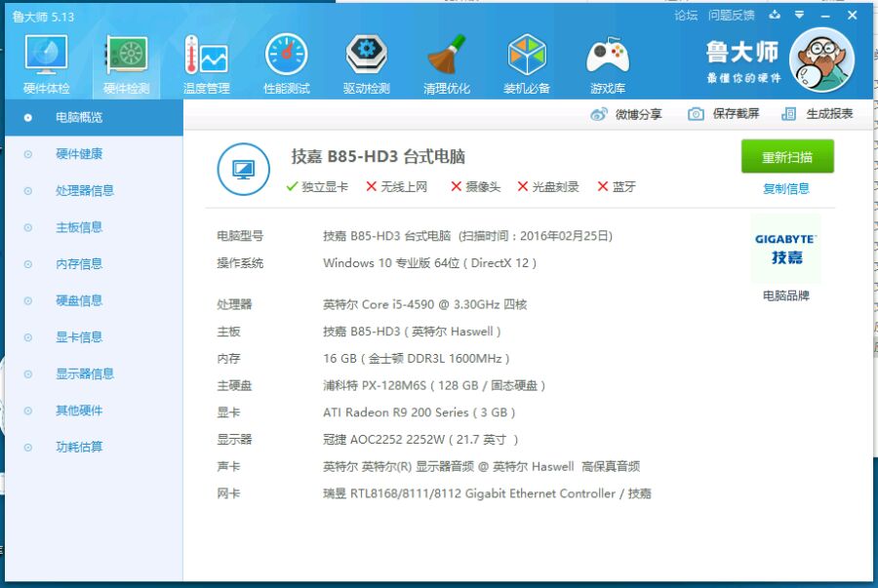The width and height of the screenshot is (878, 588).
Task: Click RTL8168 Gigabit Ethernet Controller text
Action: [x=487, y=493]
